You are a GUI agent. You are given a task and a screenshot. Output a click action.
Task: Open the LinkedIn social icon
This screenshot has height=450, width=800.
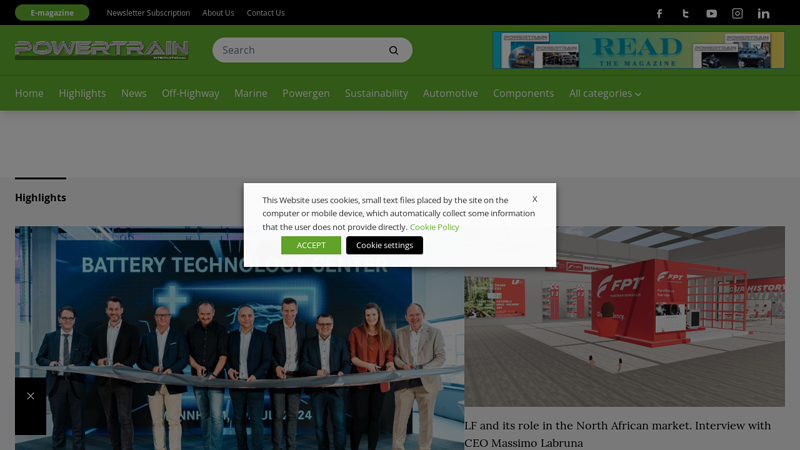pyautogui.click(x=763, y=13)
